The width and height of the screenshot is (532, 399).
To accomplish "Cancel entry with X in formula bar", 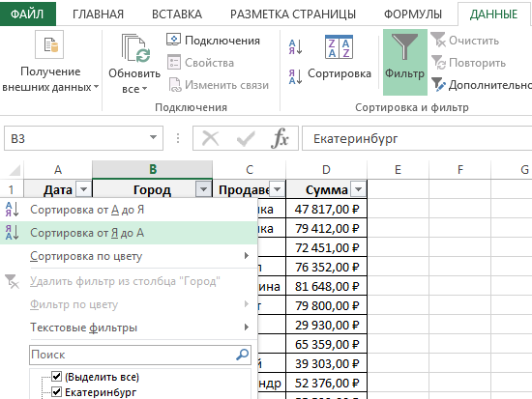I will (x=210, y=138).
